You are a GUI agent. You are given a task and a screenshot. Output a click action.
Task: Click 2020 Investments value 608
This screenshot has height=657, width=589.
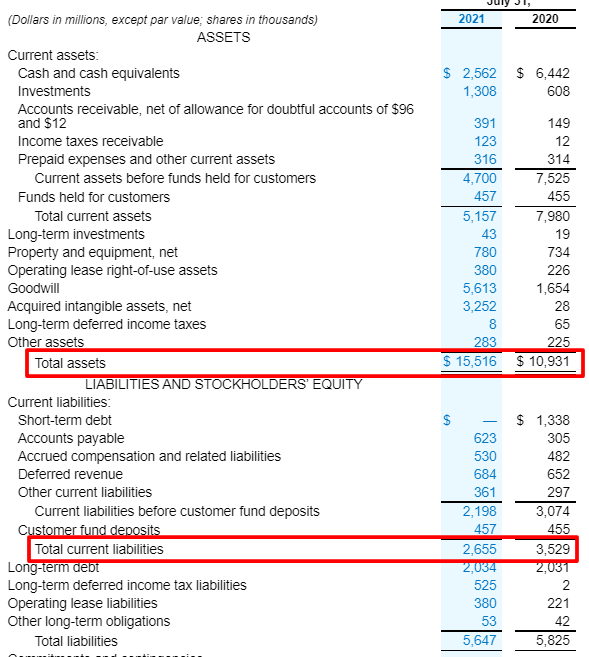558,91
